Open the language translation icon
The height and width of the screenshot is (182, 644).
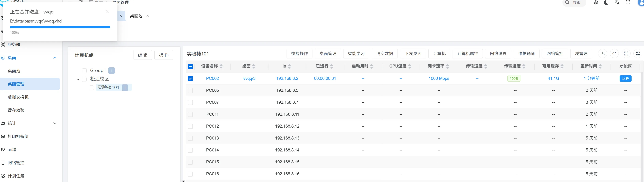tap(617, 3)
